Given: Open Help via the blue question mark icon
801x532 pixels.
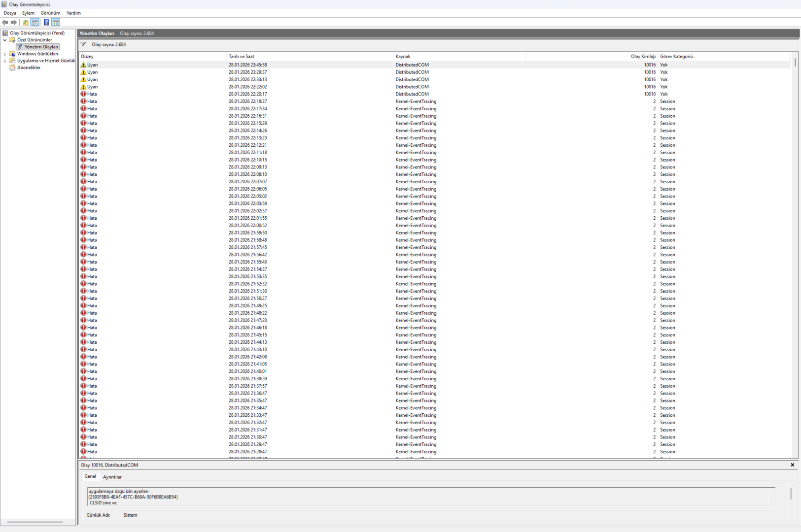Looking at the screenshot, I should [x=46, y=22].
